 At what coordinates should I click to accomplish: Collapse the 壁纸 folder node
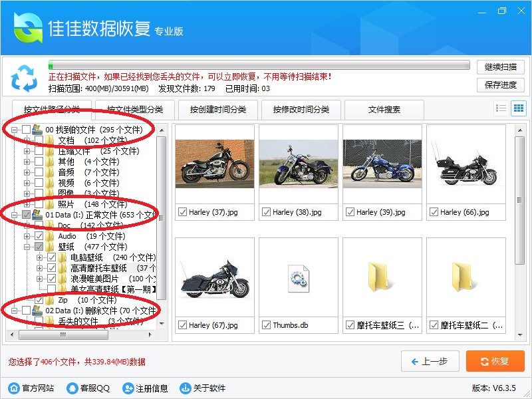point(27,247)
